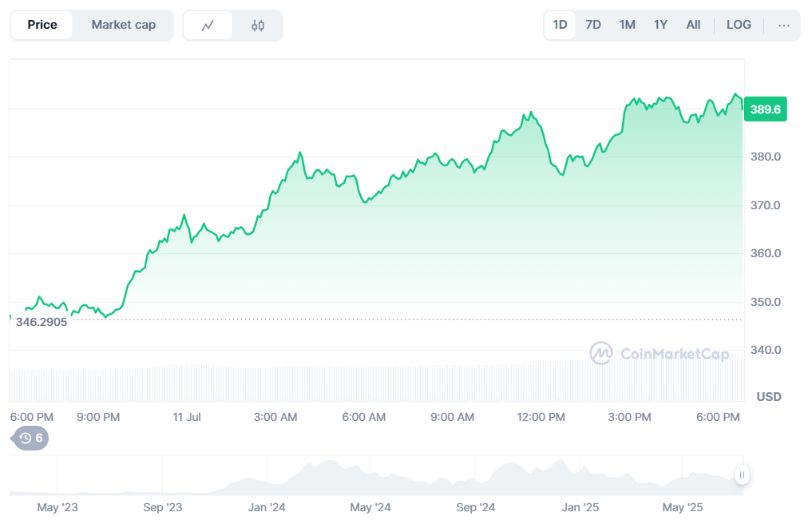Click the 346.2905 opening price label
This screenshot has width=812, height=524.
pos(42,322)
